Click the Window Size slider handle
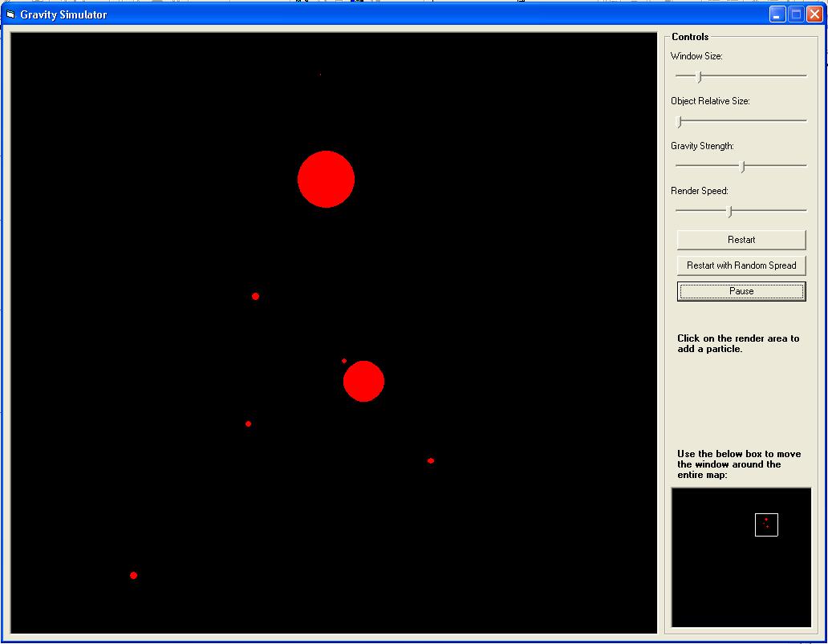Image resolution: width=828 pixels, height=644 pixels. pos(700,76)
